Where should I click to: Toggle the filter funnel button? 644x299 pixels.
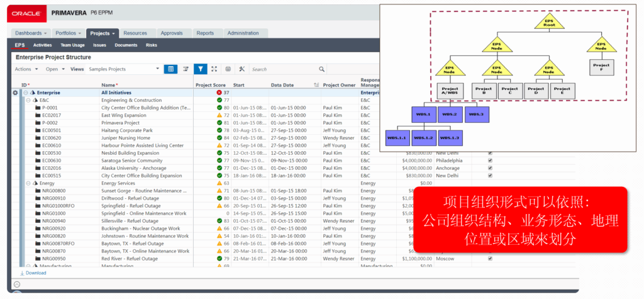click(x=200, y=69)
